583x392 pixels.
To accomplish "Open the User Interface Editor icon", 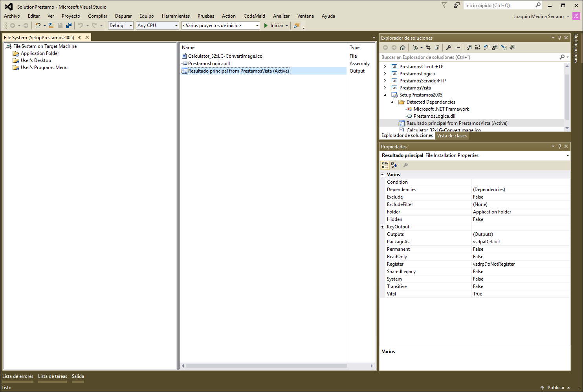I will pyautogui.click(x=495, y=47).
